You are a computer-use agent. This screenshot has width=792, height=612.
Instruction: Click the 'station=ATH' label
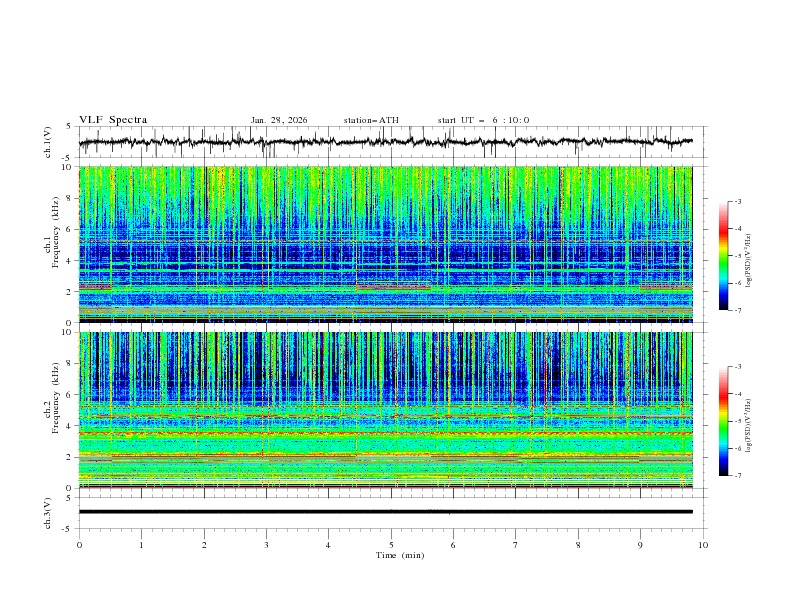click(371, 120)
